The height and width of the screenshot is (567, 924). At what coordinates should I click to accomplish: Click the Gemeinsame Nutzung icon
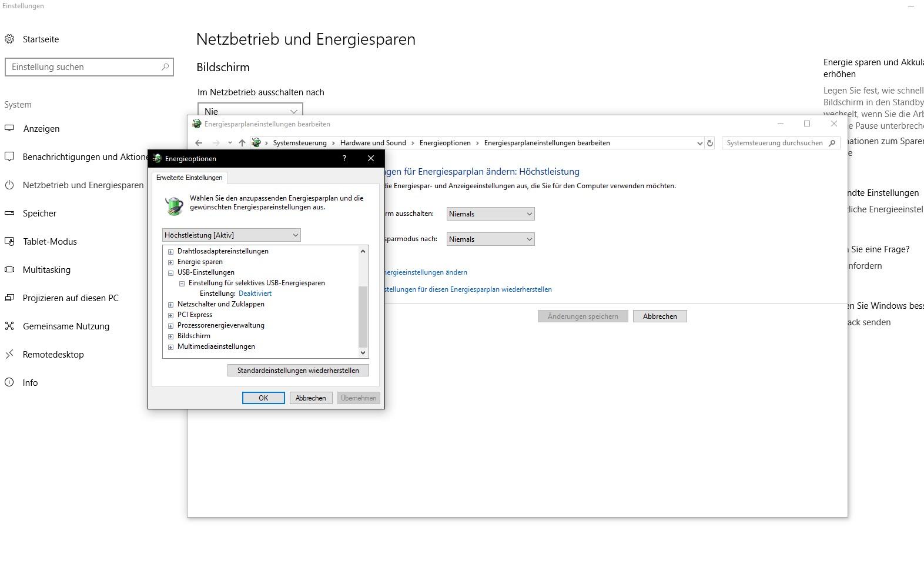pyautogui.click(x=9, y=326)
